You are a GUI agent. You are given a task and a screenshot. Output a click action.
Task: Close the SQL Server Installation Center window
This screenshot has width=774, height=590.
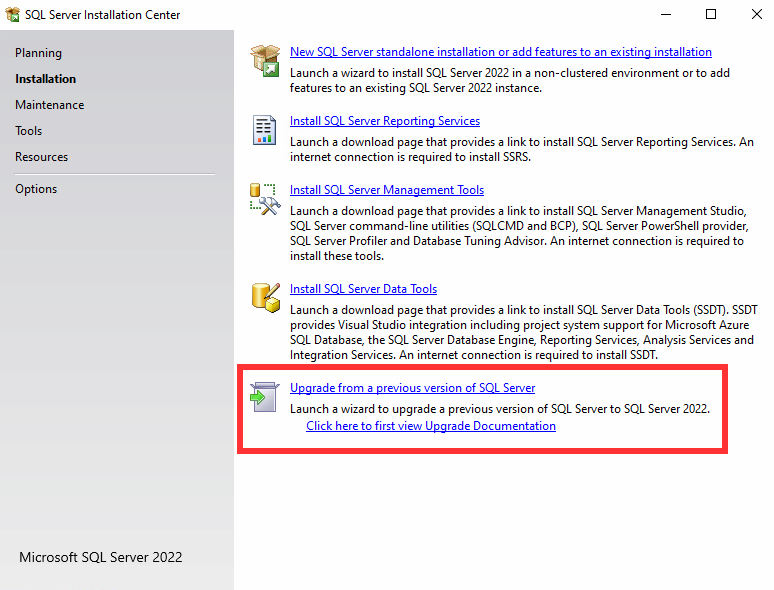[757, 14]
